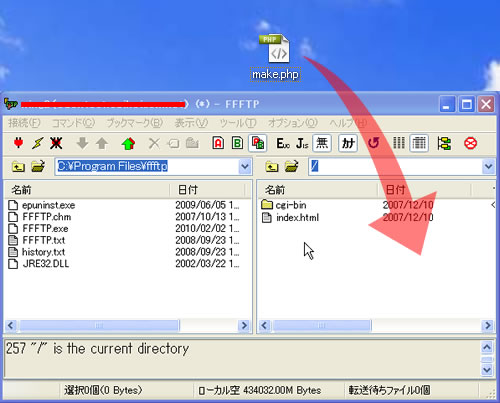Expand the local path dropdown
The width and height of the screenshot is (500, 403).
tap(245, 166)
